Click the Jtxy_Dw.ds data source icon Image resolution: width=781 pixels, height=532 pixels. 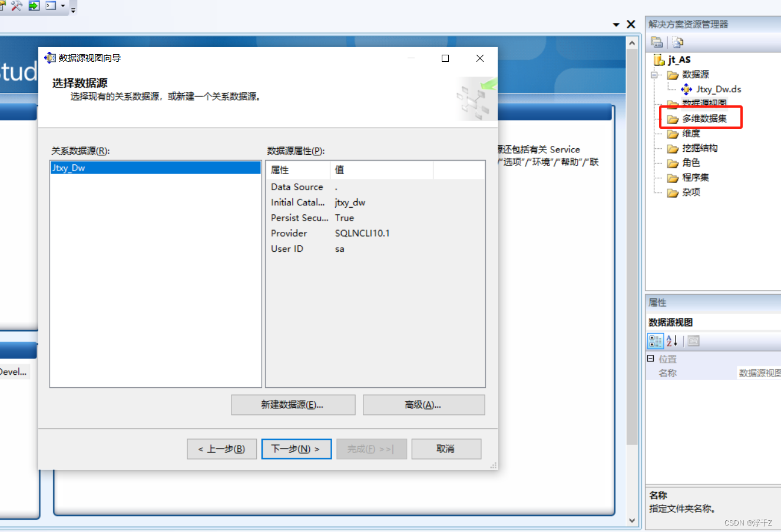pos(687,89)
